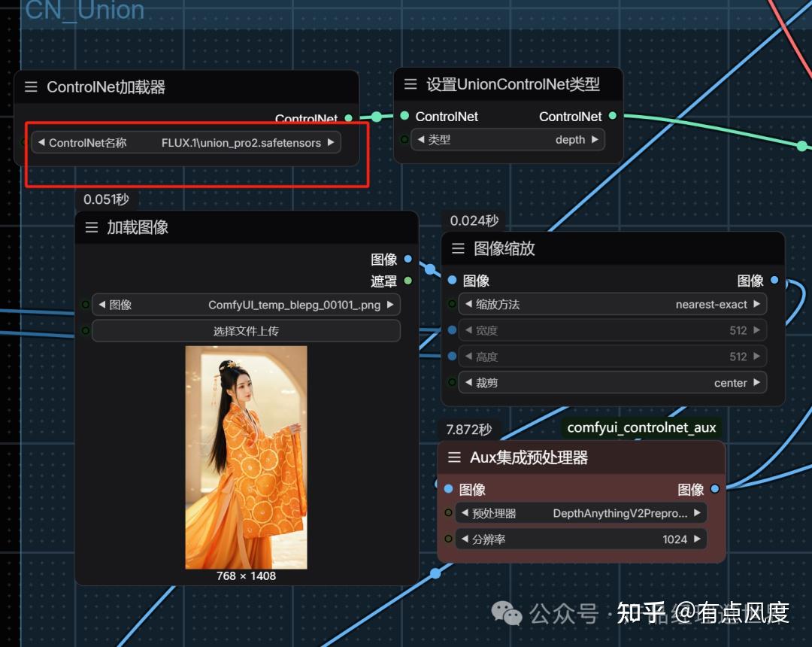Screen dimensions: 812x647
Task: Collapse the Aux集成预处理器 node via its icon
Action: coord(454,457)
